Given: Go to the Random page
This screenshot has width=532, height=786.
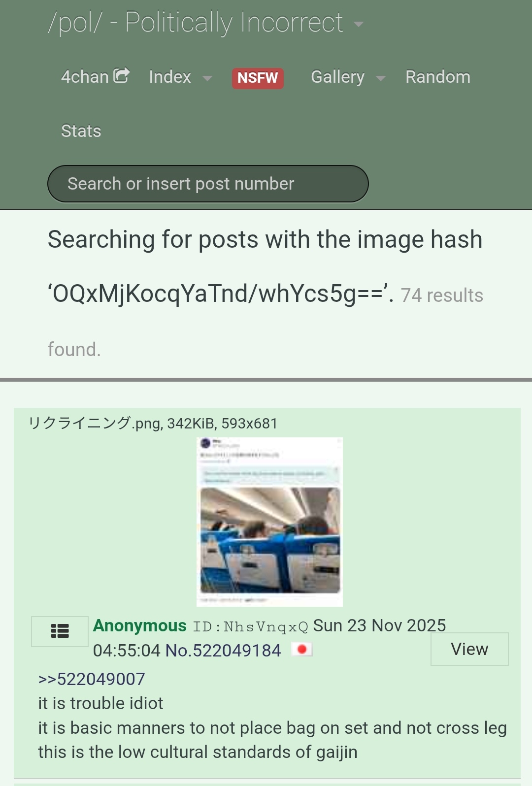Looking at the screenshot, I should (438, 77).
